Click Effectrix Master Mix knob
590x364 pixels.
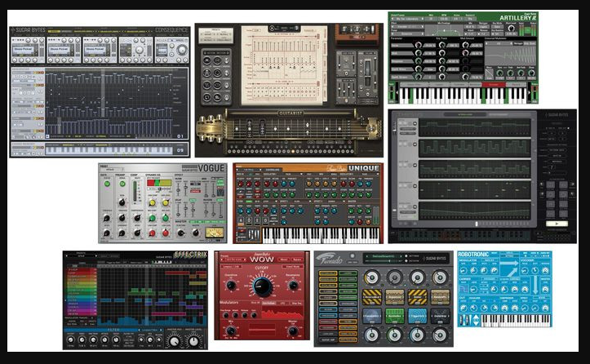(174, 341)
